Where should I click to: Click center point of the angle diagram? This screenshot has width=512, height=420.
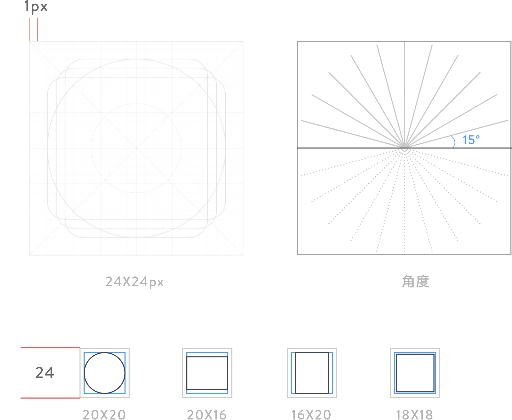tap(404, 148)
